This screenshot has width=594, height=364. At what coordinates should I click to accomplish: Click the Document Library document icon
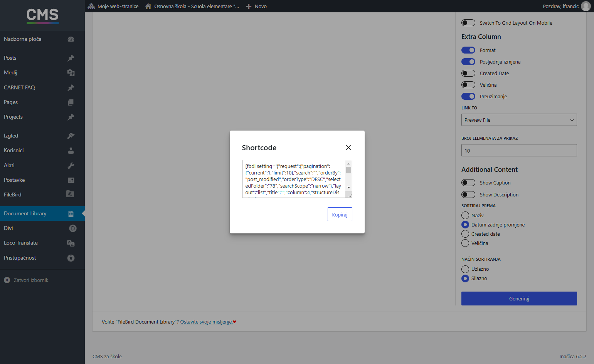pos(71,213)
